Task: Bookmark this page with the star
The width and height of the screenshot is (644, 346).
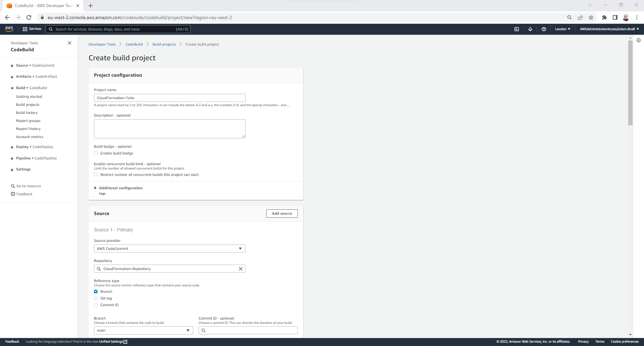Action: click(591, 17)
